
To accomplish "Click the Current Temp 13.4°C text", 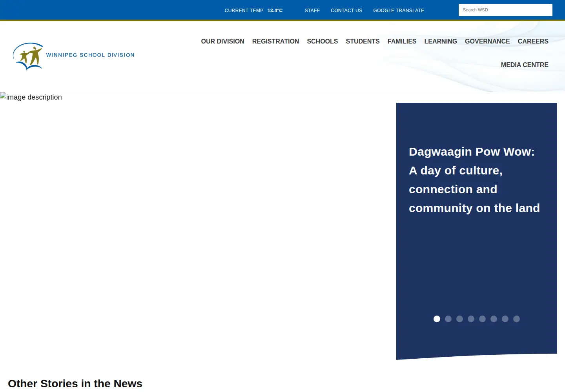I will (253, 10).
